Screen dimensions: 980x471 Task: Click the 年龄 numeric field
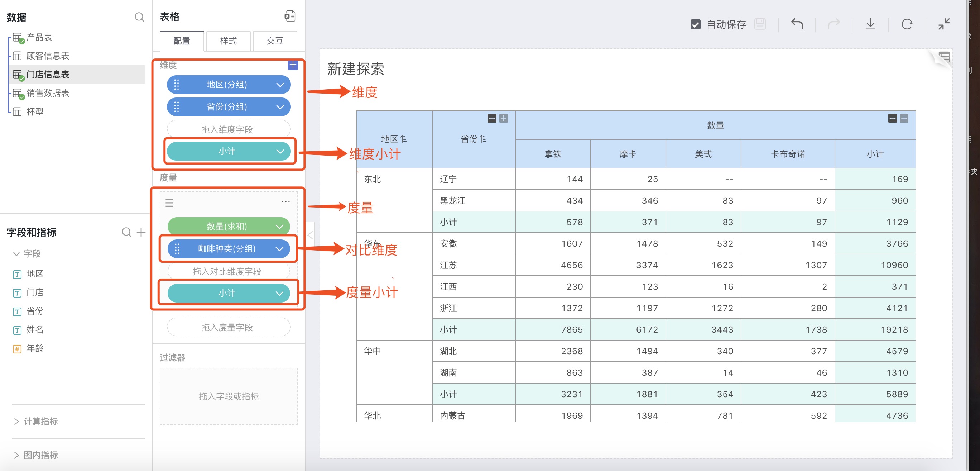(35, 348)
